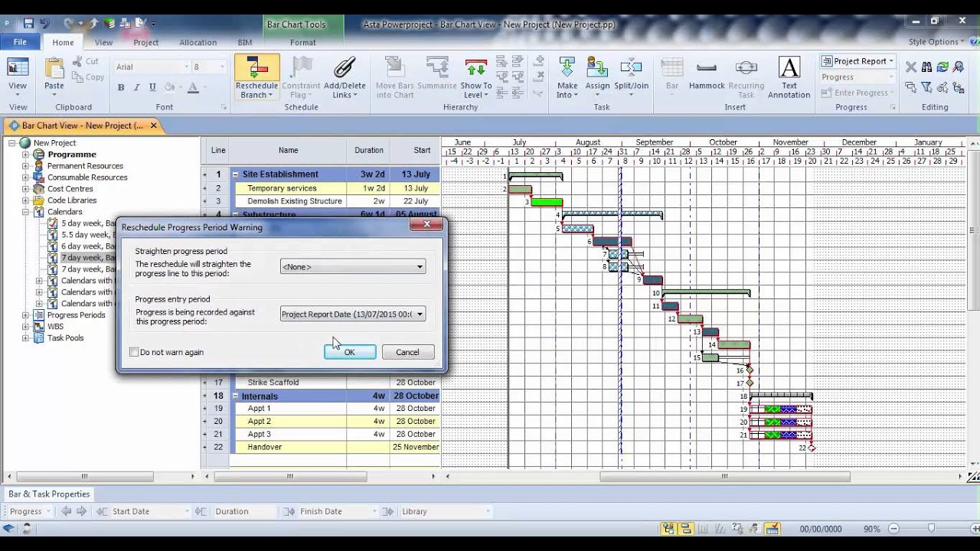Click the Delete X icon in Editing group
The width and height of the screenshot is (980, 551).
click(x=911, y=67)
